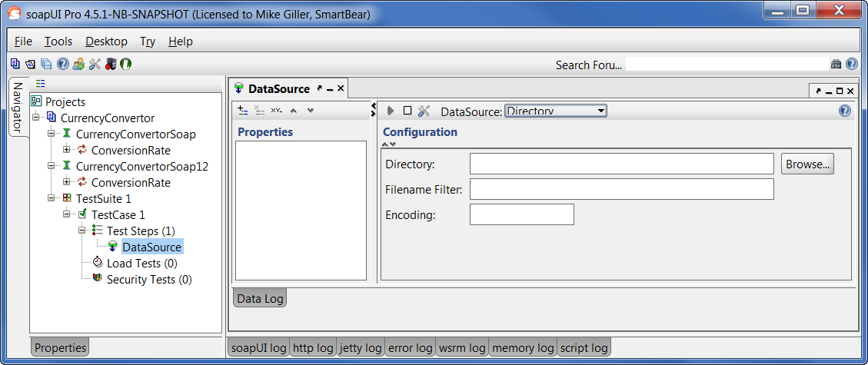Collapse the CurrencyConvertor project node
Image resolution: width=868 pixels, height=365 pixels.
click(x=36, y=118)
